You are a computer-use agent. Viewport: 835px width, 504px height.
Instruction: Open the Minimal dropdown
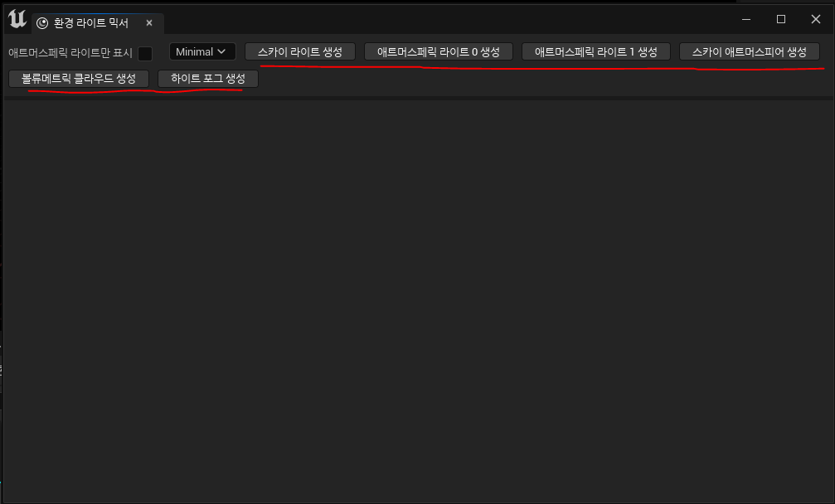(x=201, y=51)
